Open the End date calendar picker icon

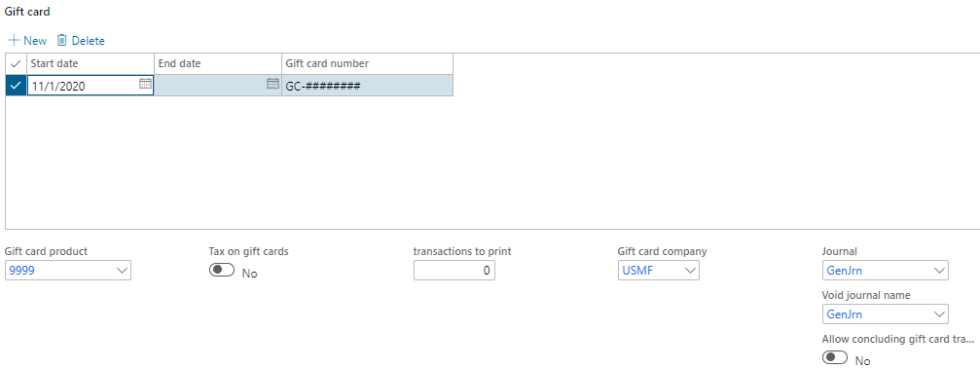tap(272, 83)
